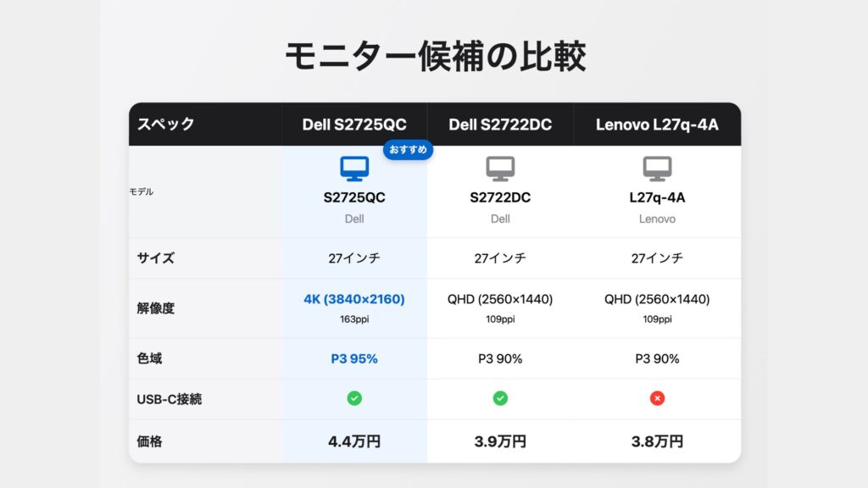Click the Dell brand label under S2722DC
The height and width of the screenshot is (488, 868).
[500, 219]
